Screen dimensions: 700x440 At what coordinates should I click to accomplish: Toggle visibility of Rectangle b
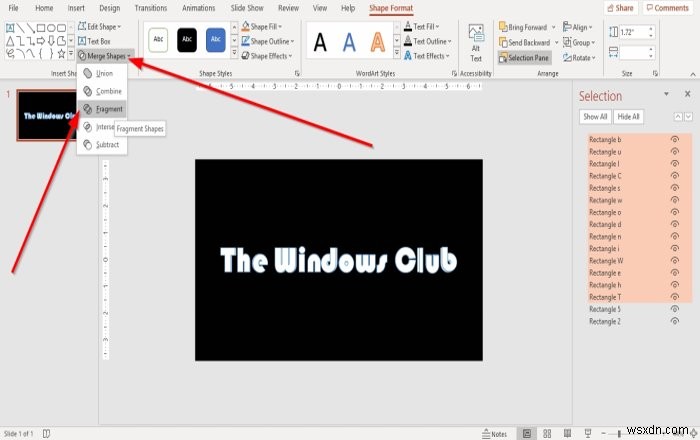[675, 140]
